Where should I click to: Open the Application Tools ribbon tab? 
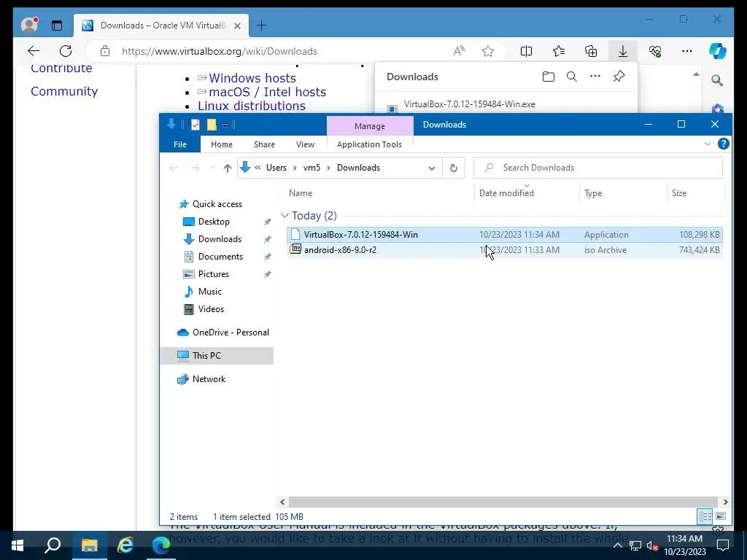369,144
